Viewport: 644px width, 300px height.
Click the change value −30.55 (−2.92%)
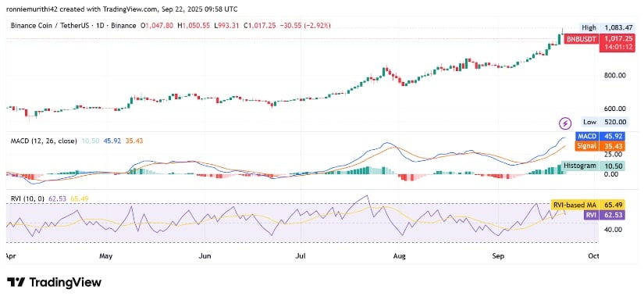pos(305,26)
